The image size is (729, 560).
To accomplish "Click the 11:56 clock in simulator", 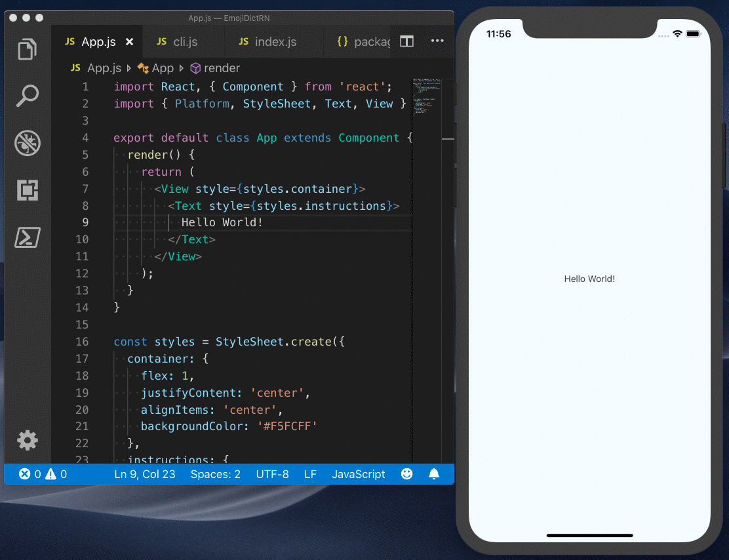I will pyautogui.click(x=498, y=34).
